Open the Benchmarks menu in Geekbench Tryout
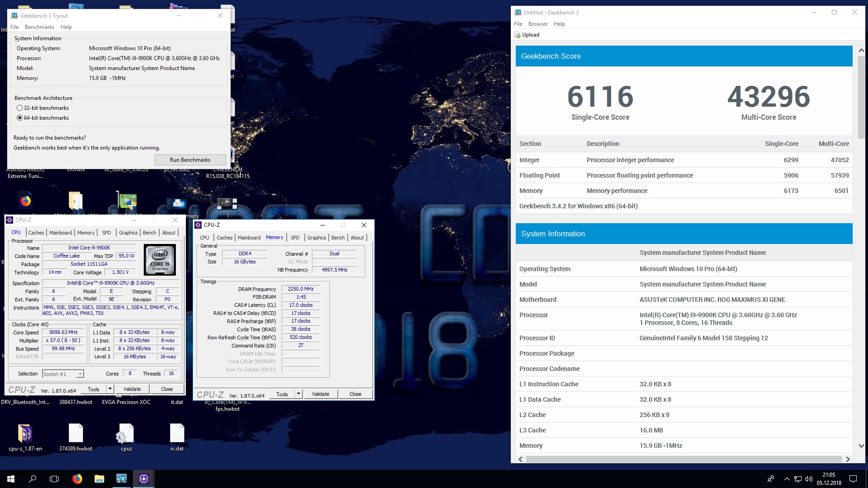The width and height of the screenshot is (868, 488). coord(39,27)
